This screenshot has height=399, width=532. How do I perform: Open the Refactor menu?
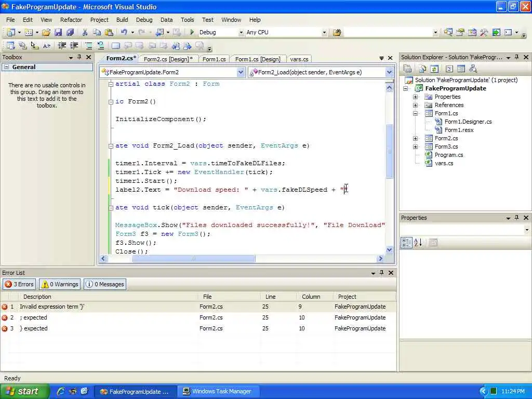pos(71,20)
